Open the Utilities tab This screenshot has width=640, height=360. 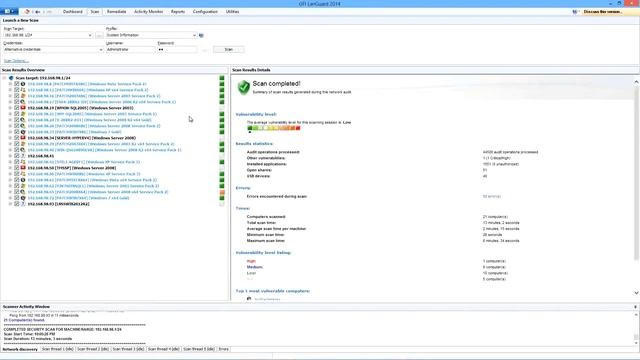click(x=233, y=12)
